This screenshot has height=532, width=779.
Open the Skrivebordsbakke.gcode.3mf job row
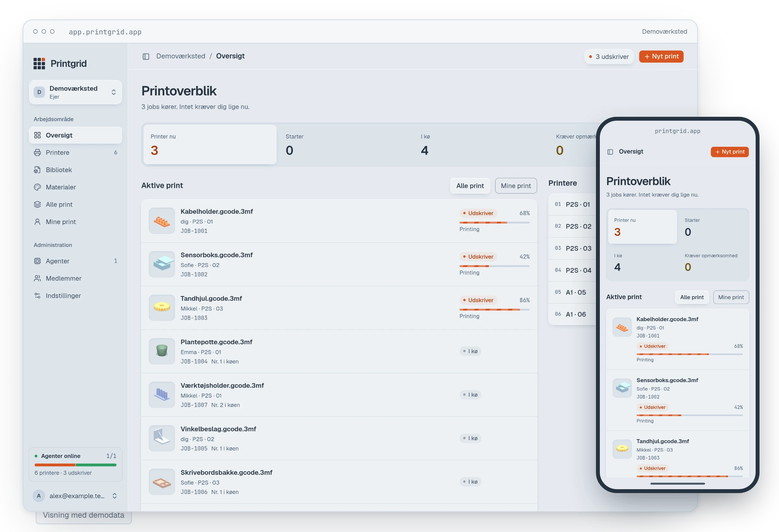point(339,482)
